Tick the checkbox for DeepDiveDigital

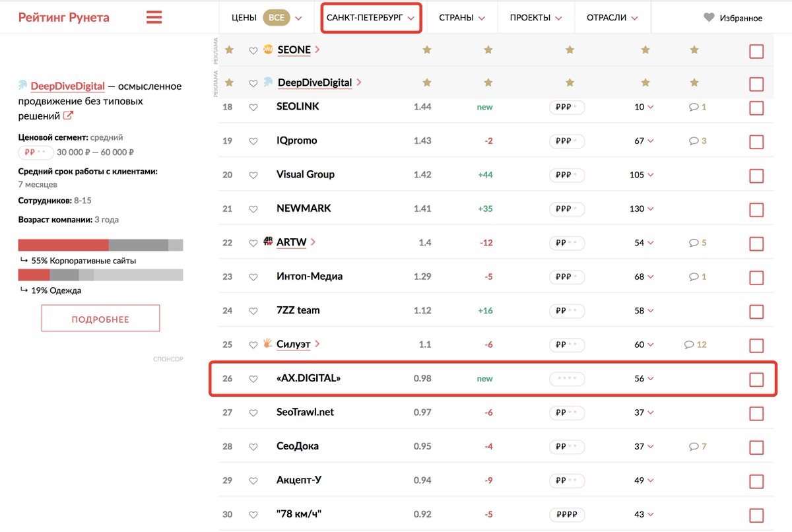click(x=756, y=84)
